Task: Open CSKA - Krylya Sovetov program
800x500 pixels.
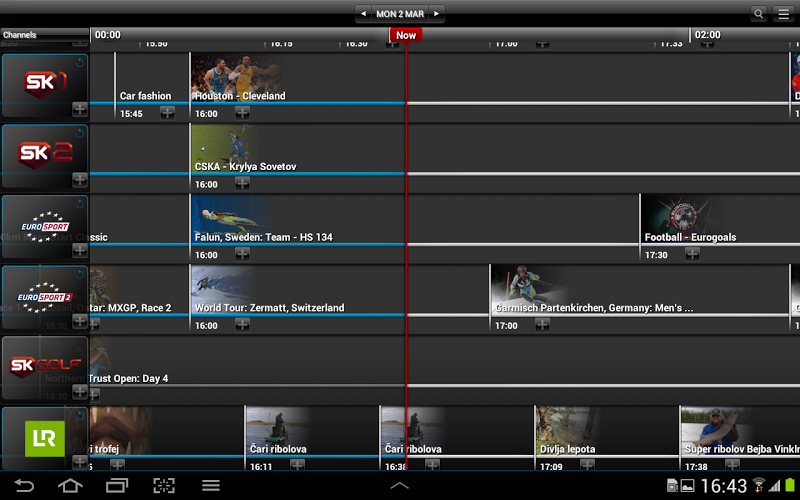Action: [x=245, y=166]
